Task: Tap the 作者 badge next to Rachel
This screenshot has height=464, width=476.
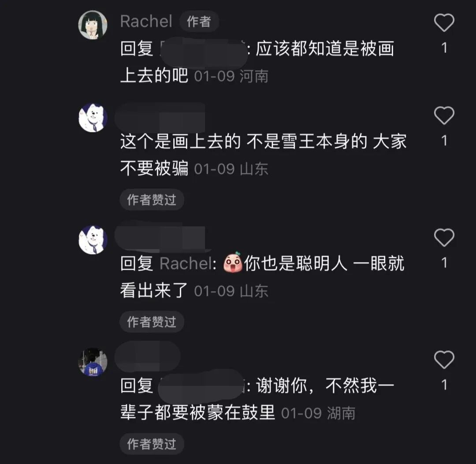Action: (x=199, y=22)
